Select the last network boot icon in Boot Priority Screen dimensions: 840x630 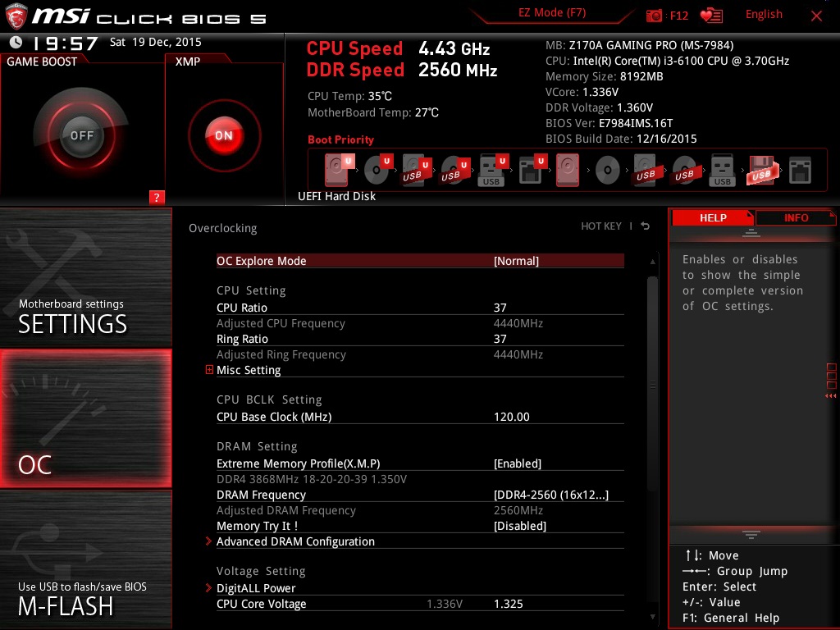point(801,171)
